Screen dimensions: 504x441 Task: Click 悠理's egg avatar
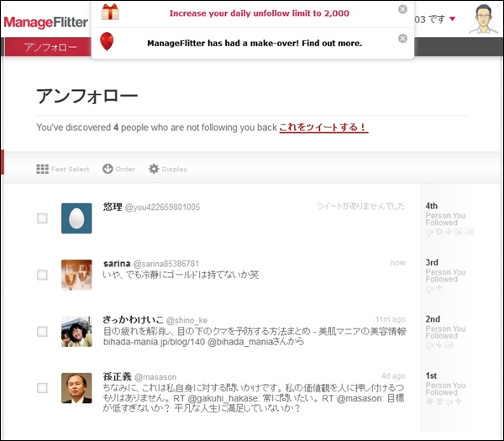coord(76,218)
